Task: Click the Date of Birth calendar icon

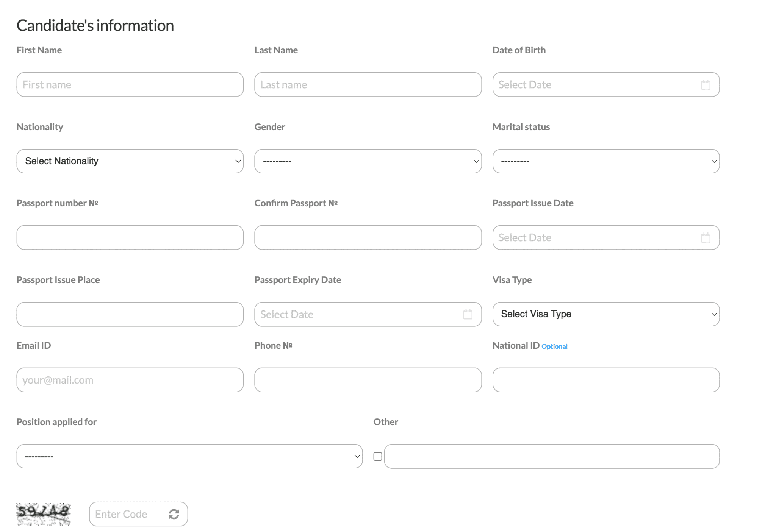Action: pyautogui.click(x=705, y=85)
